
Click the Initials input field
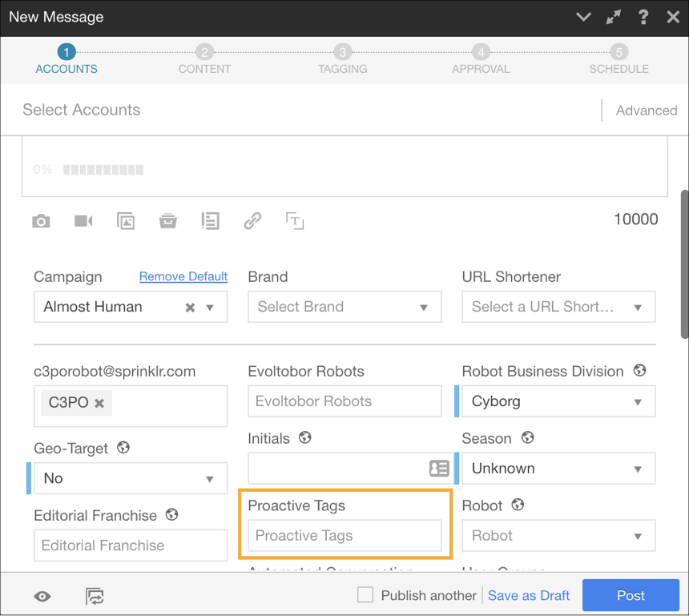coord(351,469)
